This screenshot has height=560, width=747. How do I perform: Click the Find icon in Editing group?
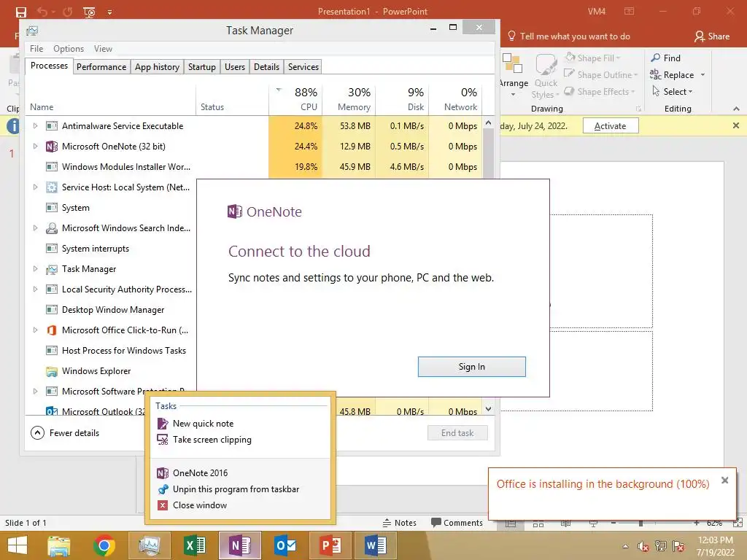(x=656, y=58)
